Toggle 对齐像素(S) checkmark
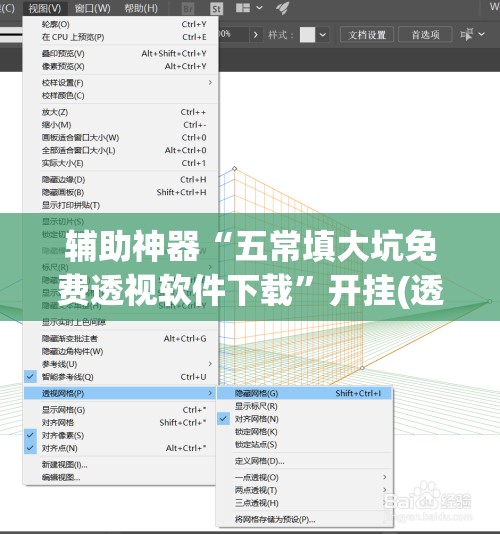This screenshot has height=534, width=500. (x=120, y=435)
